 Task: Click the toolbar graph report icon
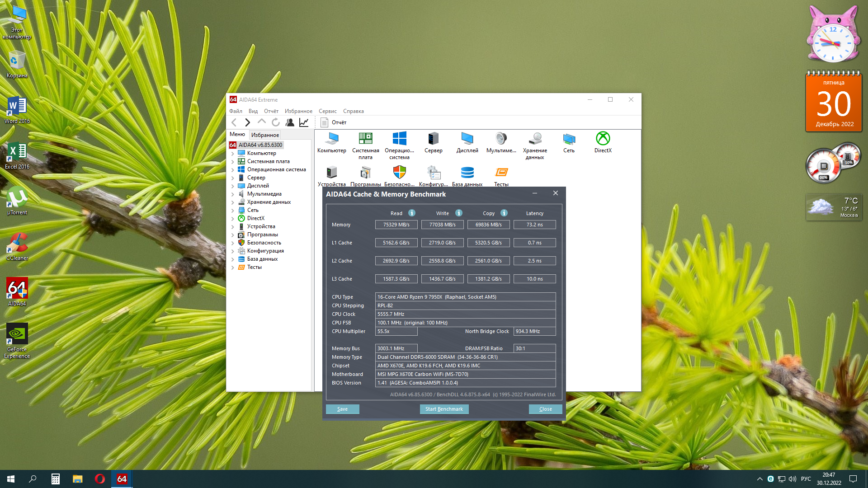tap(304, 122)
